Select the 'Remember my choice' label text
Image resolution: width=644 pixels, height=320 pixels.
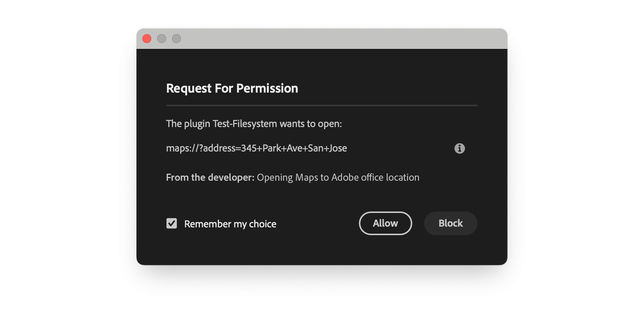coord(230,224)
